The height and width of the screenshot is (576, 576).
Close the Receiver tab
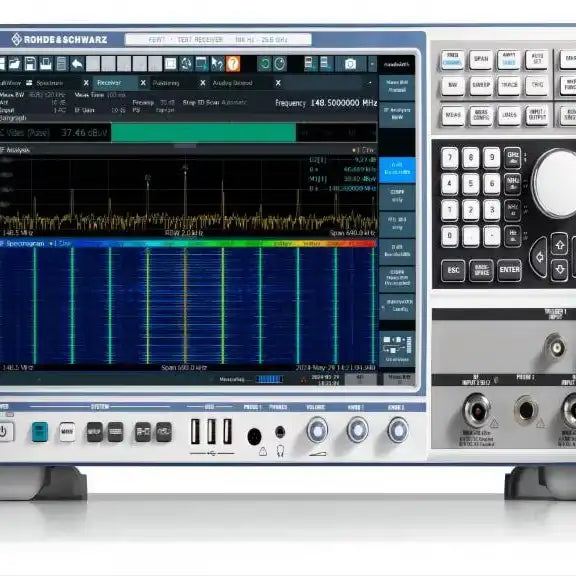(143, 83)
